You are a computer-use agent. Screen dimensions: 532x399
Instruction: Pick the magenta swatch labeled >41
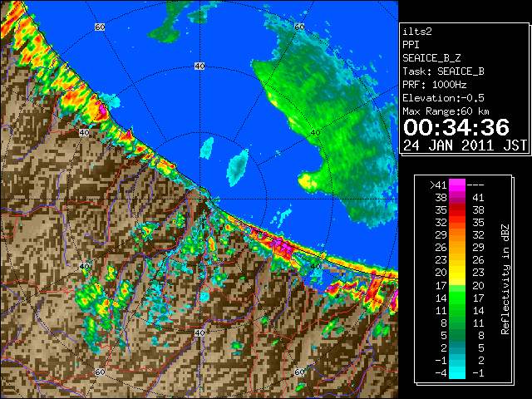tap(457, 185)
